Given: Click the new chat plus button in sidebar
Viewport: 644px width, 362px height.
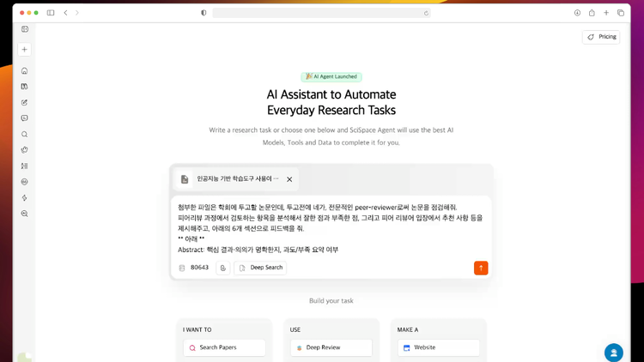Looking at the screenshot, I should pyautogui.click(x=25, y=49).
